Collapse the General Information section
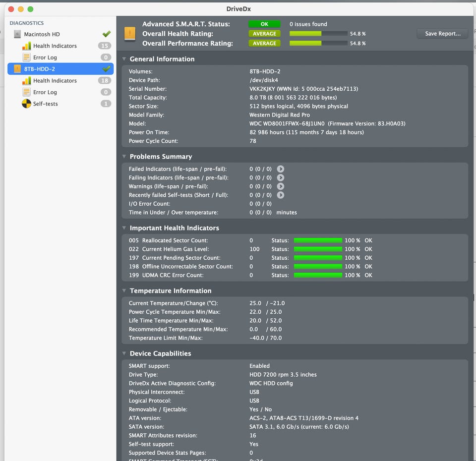This screenshot has height=461, width=476. (x=124, y=58)
